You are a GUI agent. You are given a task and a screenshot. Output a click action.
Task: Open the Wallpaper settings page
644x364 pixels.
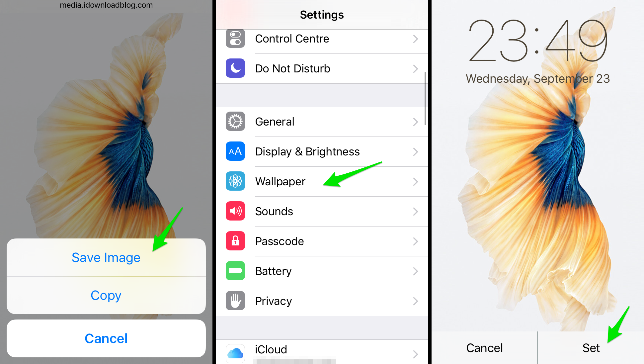(x=322, y=181)
